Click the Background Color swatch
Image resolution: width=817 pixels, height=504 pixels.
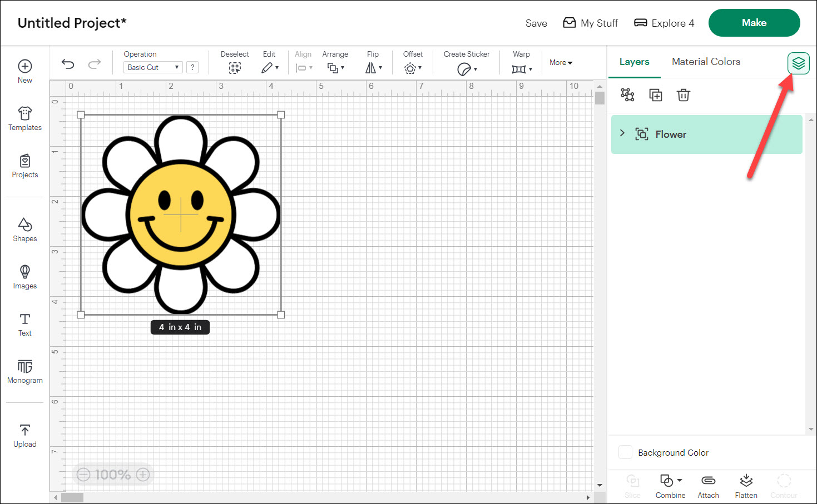click(626, 452)
